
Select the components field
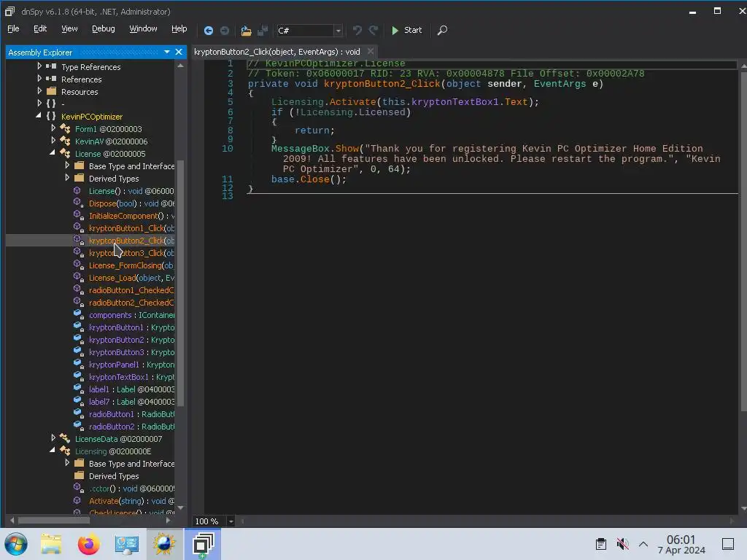(x=131, y=315)
